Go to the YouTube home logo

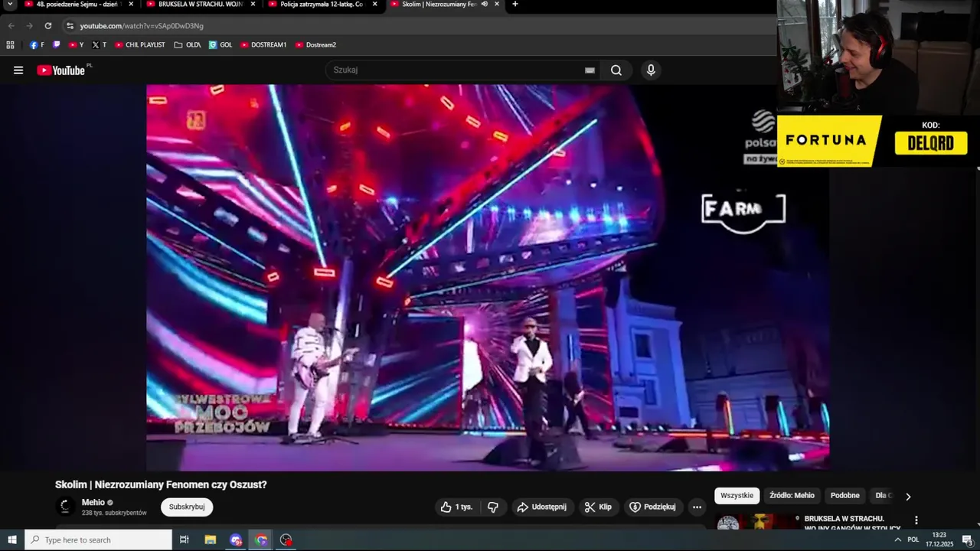(61, 70)
